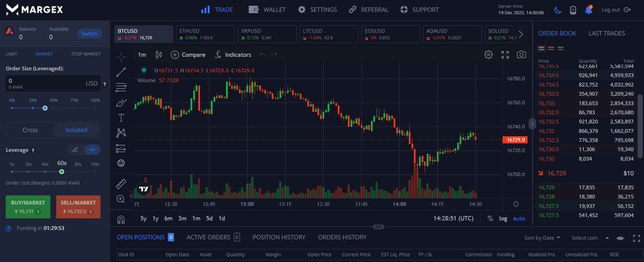
Task: Click the Switch balance button
Action: tap(89, 34)
